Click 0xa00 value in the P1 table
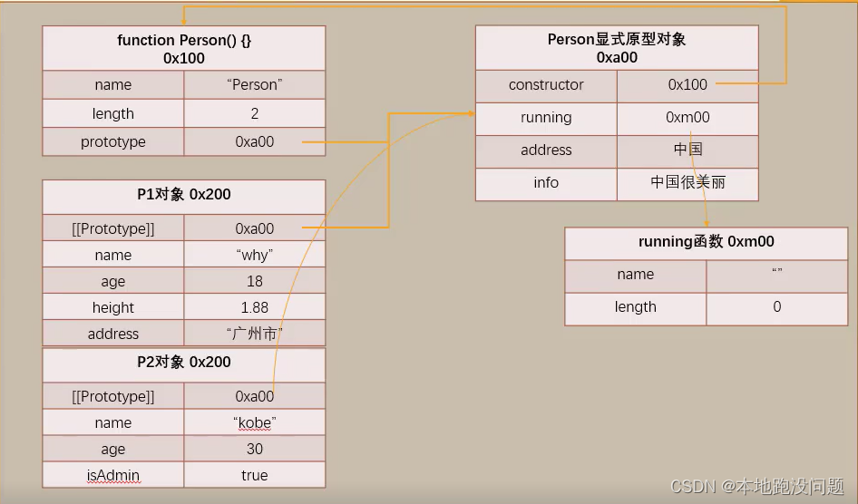858x504 pixels. [255, 228]
